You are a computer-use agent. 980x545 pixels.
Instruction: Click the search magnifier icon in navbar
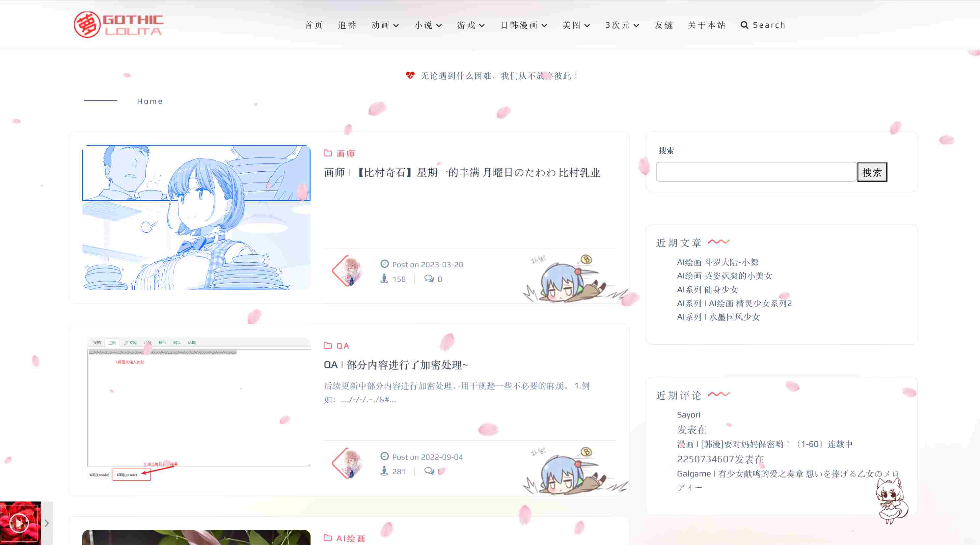tap(744, 25)
